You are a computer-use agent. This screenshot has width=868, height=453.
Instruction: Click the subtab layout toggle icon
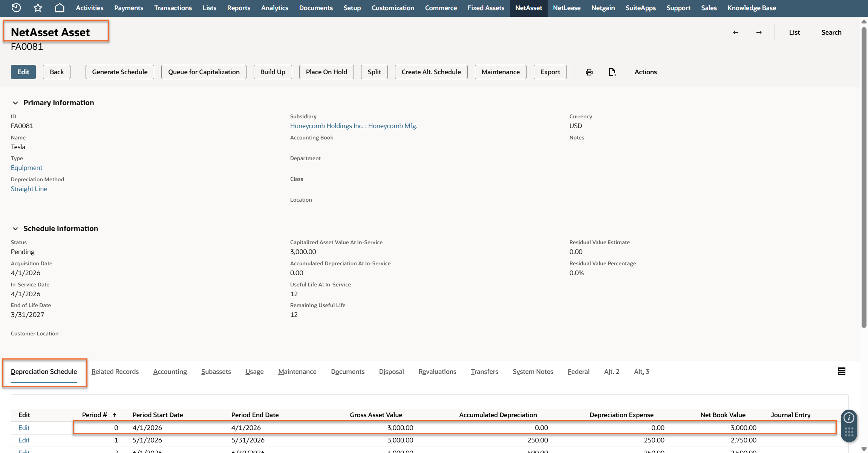pyautogui.click(x=841, y=371)
